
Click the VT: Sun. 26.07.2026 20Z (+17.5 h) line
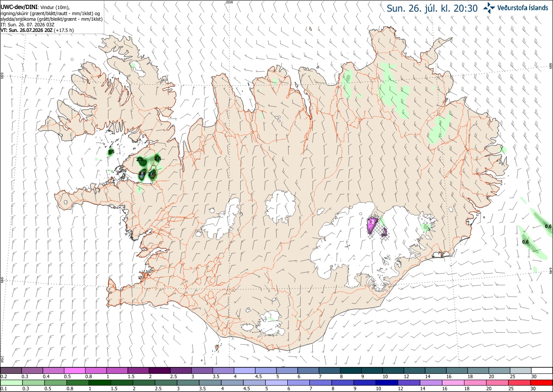point(36,30)
